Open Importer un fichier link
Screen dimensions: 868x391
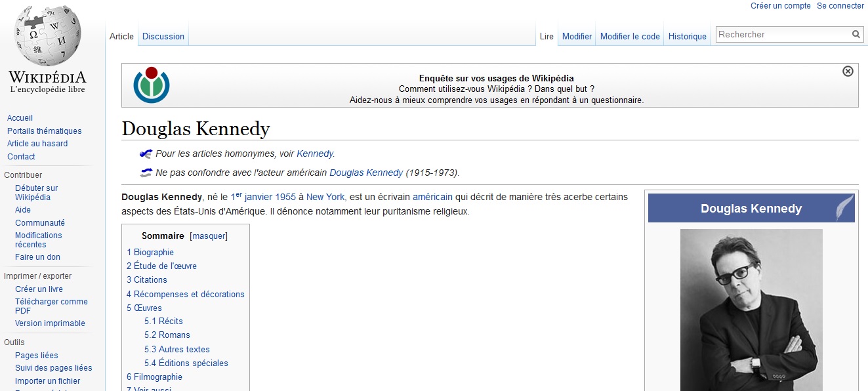pyautogui.click(x=48, y=381)
